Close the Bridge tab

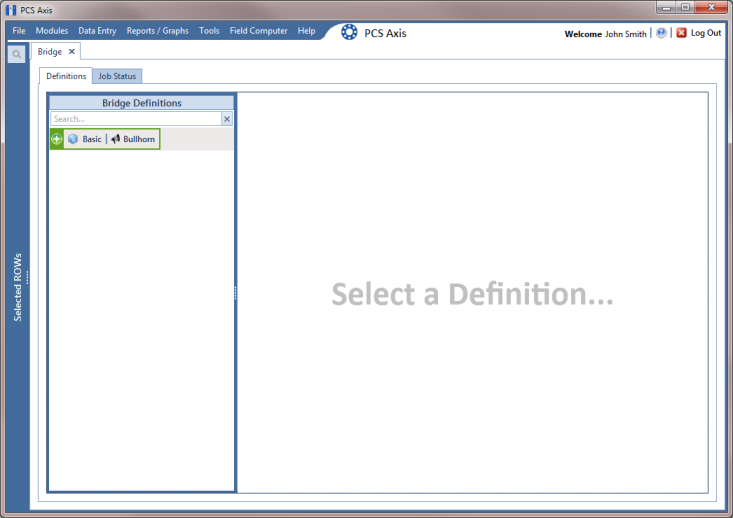(72, 51)
